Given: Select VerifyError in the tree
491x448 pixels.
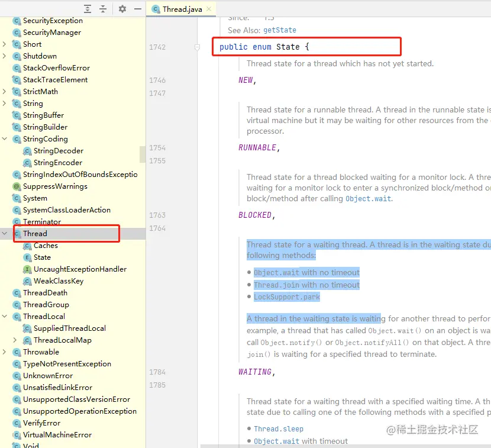Looking at the screenshot, I should 41,423.
